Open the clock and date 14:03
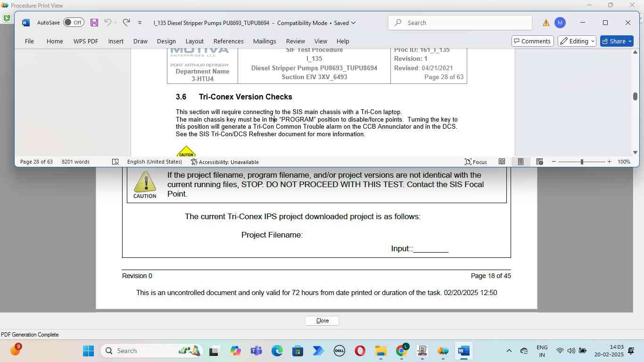Viewport: 644px width, 362px height. click(609, 351)
